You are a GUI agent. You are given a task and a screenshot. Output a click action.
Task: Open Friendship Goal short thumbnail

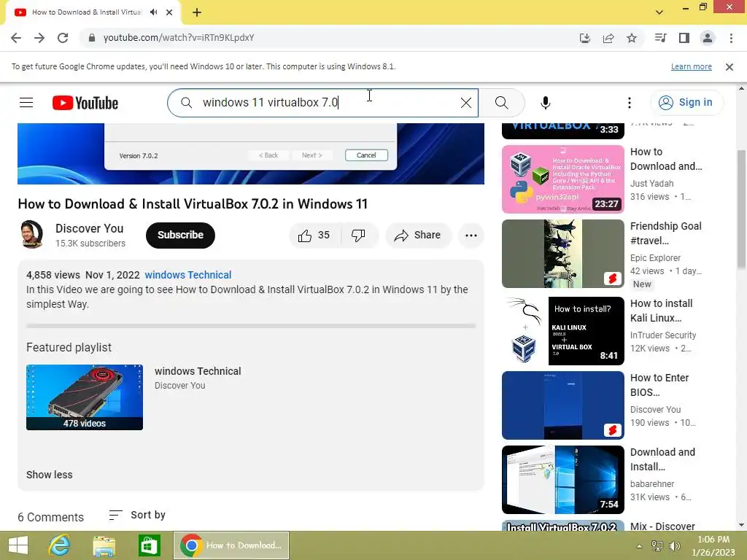[562, 254]
